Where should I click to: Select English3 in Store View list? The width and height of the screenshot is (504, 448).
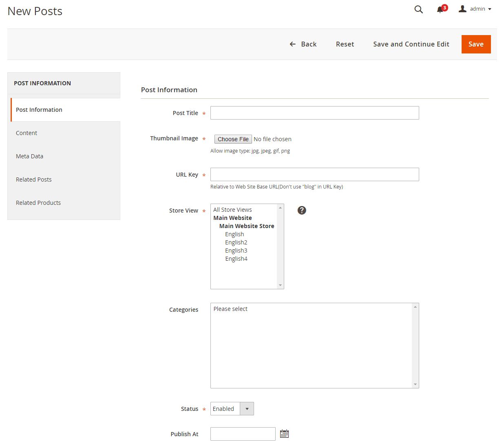click(236, 251)
